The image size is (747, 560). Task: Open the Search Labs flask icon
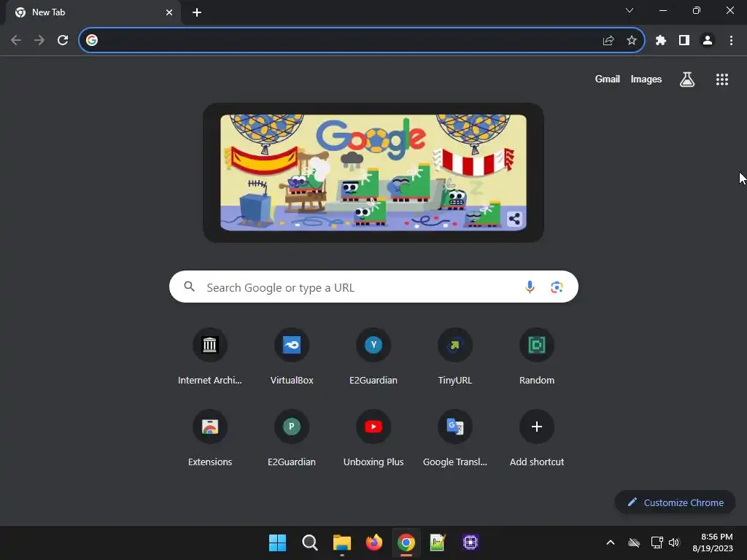click(687, 79)
